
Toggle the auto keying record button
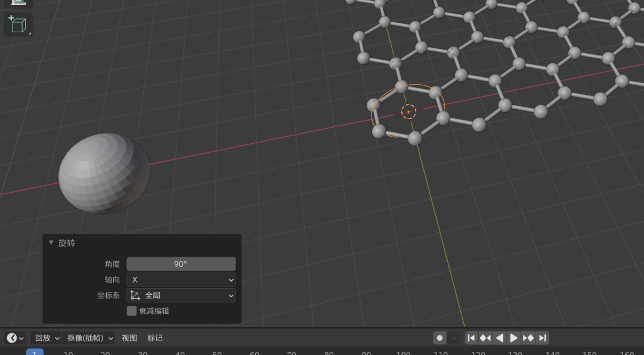(439, 338)
